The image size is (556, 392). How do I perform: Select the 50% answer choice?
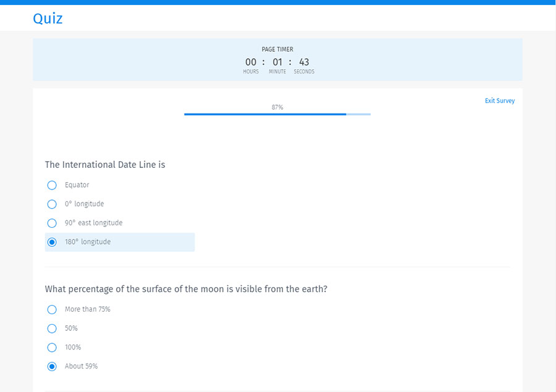[52, 328]
